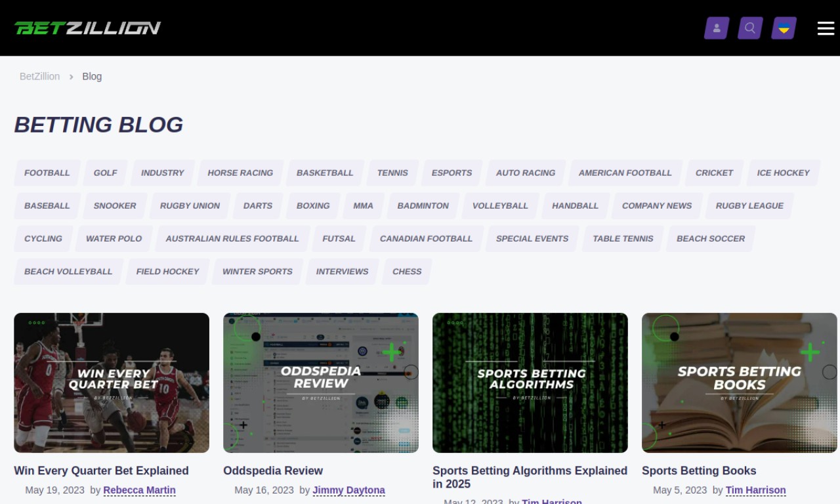Show Chess posts

407,271
